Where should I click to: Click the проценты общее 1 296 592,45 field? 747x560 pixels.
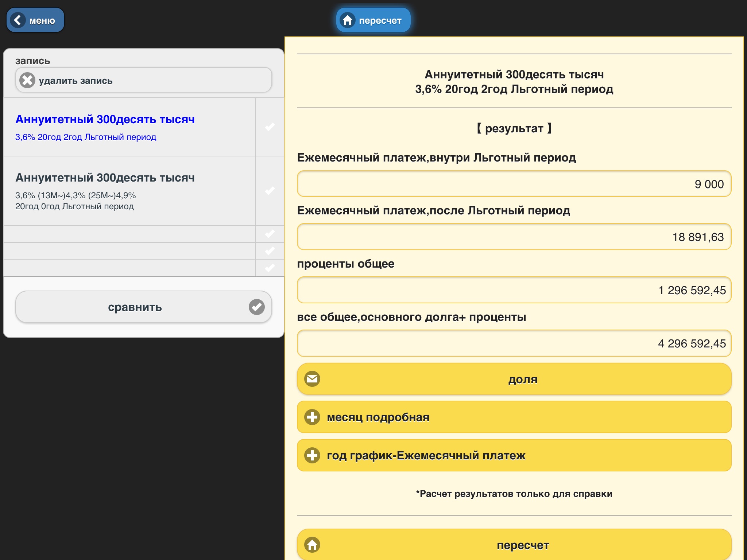(x=514, y=290)
